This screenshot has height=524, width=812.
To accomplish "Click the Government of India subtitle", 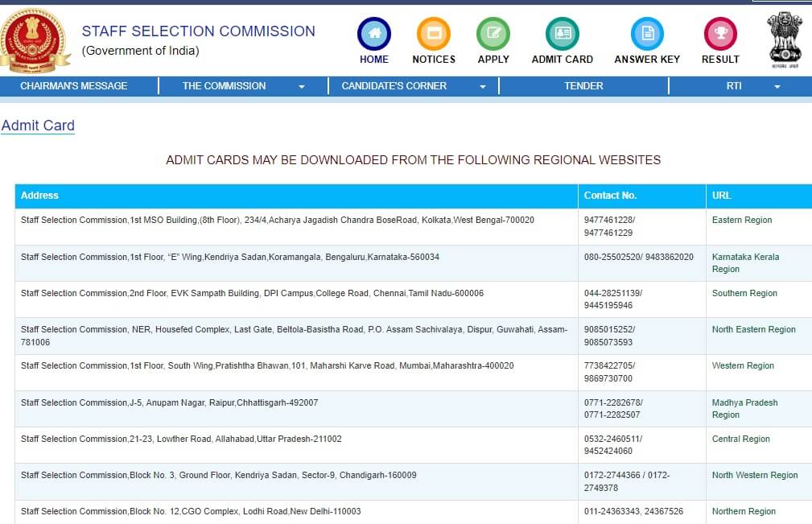I will 140,51.
